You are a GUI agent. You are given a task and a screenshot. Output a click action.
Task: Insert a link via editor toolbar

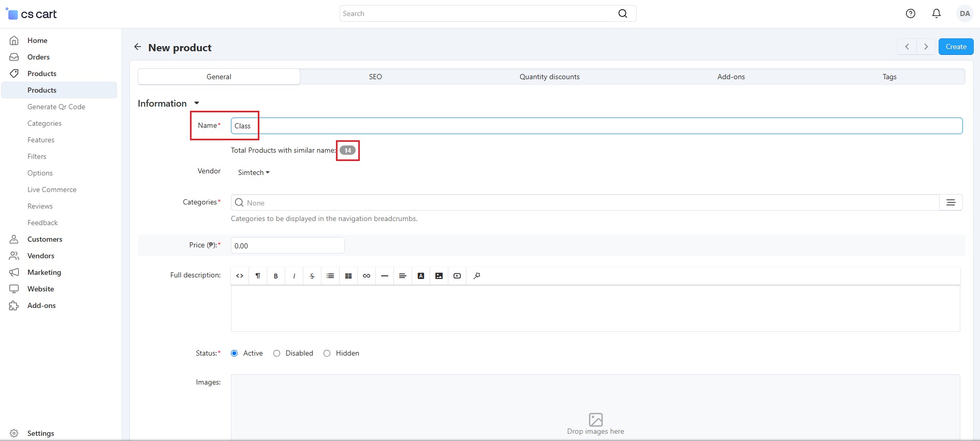coord(367,276)
